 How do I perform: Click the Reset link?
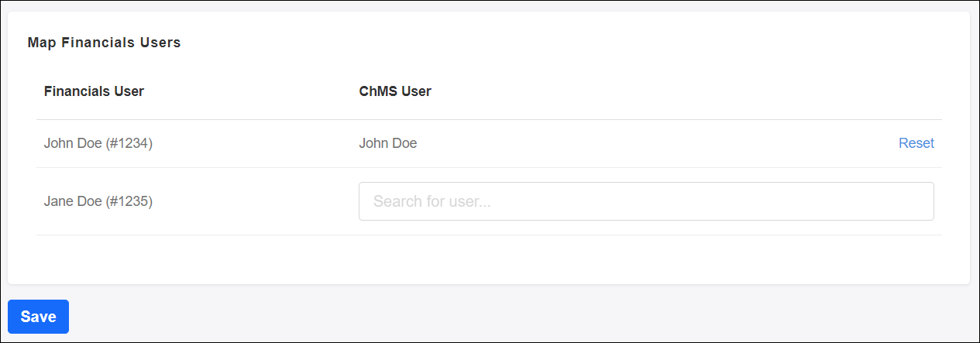pyautogui.click(x=916, y=143)
